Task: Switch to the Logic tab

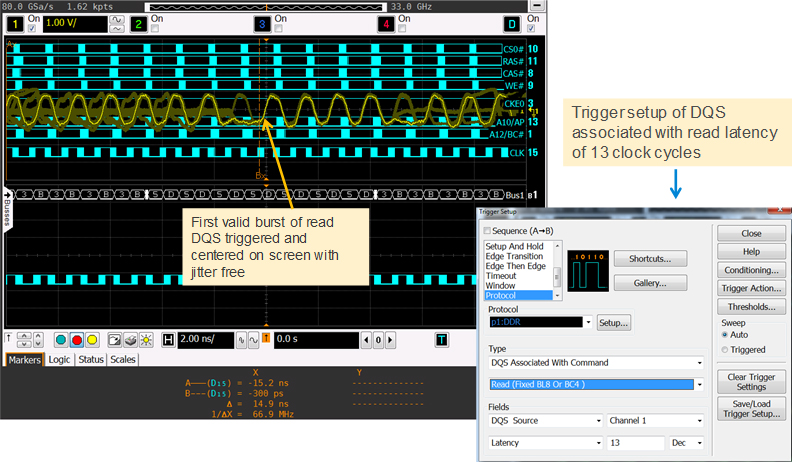Action: 59,359
